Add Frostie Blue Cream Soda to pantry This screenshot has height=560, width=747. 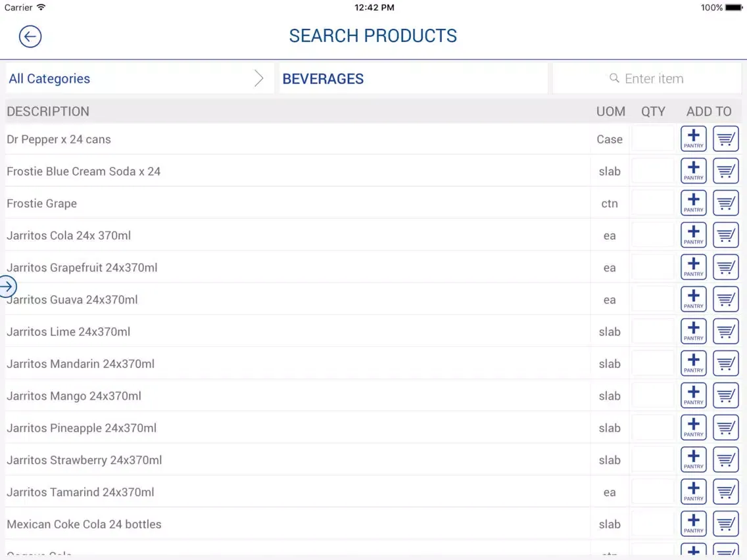click(x=693, y=171)
